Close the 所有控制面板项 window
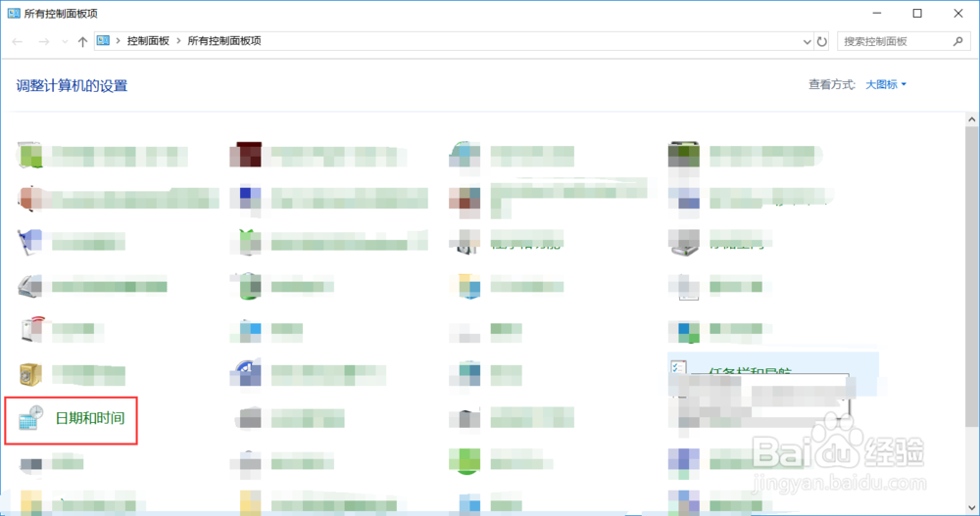This screenshot has width=980, height=516. pyautogui.click(x=958, y=13)
